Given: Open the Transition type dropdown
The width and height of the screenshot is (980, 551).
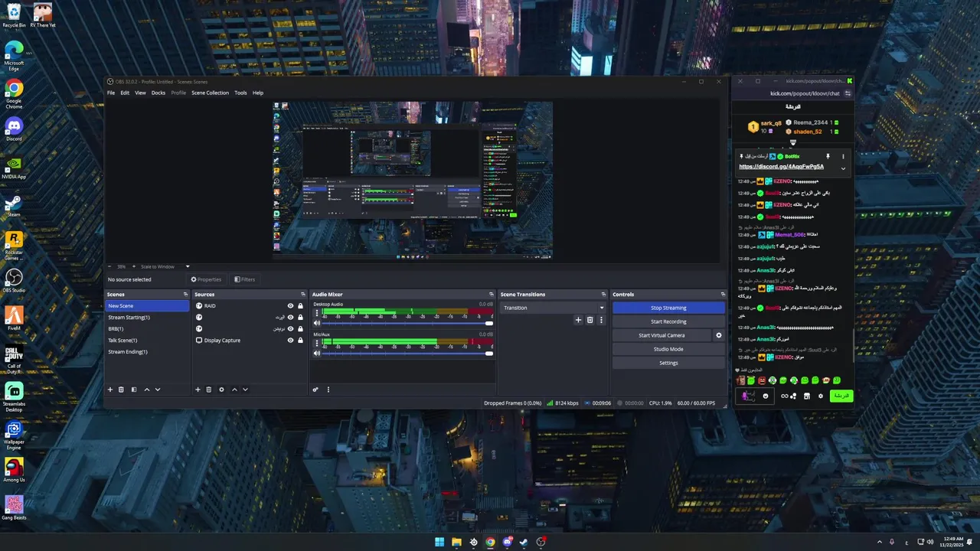Looking at the screenshot, I should pos(553,308).
